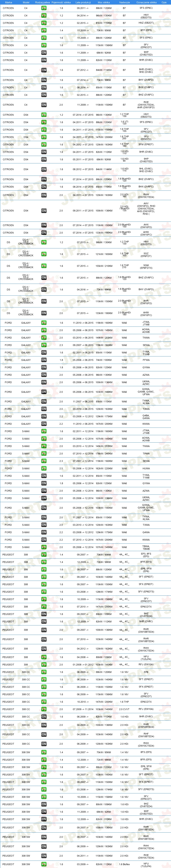Click ON icon in DS4 9HL (DV6C) row
This screenshot has height=868, width=171.
click(x=44, y=169)
